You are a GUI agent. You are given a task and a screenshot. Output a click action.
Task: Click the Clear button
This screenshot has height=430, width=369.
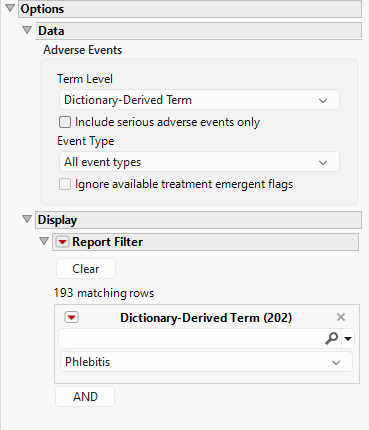point(86,269)
